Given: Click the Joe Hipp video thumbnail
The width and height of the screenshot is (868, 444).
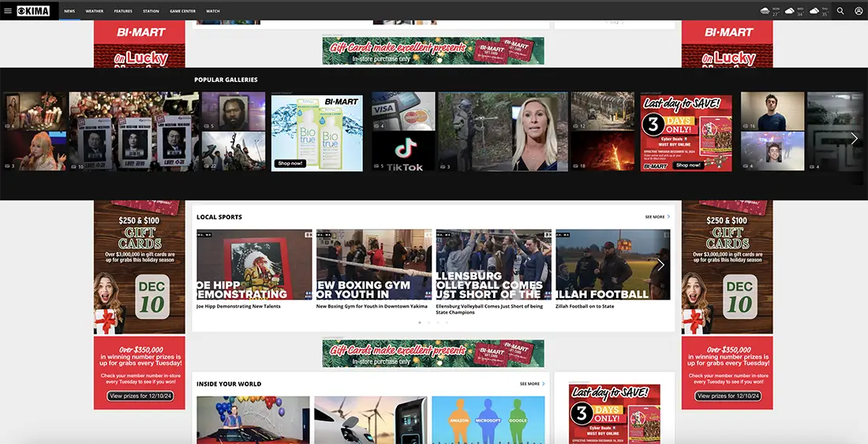Looking at the screenshot, I should point(254,265).
